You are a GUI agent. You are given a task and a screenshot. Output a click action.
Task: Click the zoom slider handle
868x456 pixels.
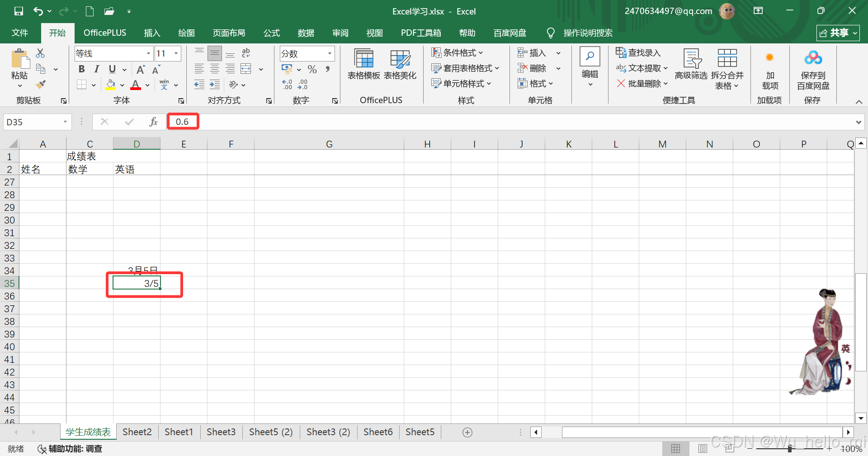[790, 448]
